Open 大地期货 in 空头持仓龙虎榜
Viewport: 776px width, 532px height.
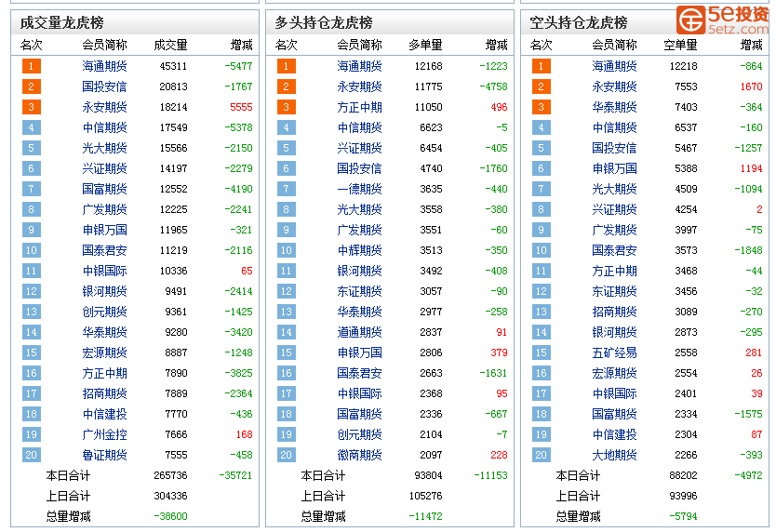click(614, 455)
